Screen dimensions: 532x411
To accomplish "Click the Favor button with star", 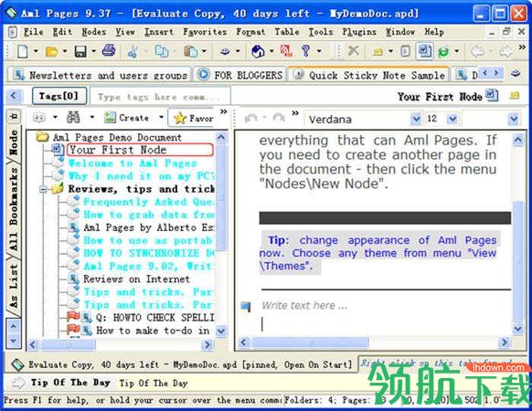I will pos(193,118).
